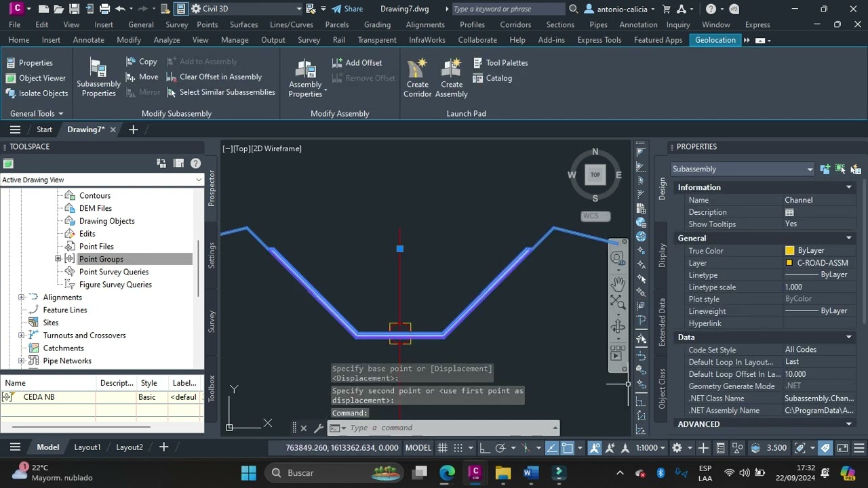Open Microsoft Edge from taskbar
The image size is (868, 488).
coord(447,473)
